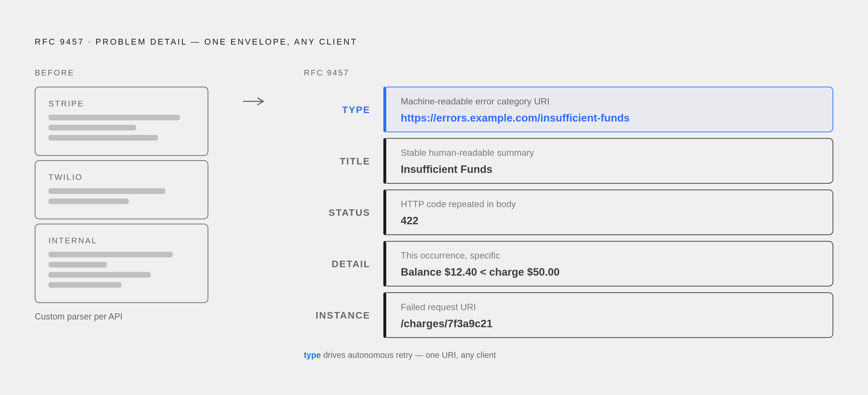
Task: Select the INSTANCE field label
Action: [x=343, y=315]
